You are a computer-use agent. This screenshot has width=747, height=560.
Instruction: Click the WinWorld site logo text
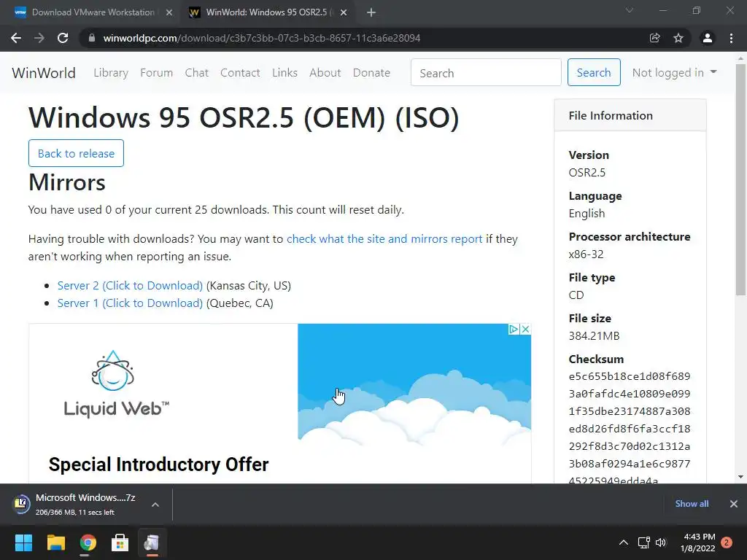44,73
